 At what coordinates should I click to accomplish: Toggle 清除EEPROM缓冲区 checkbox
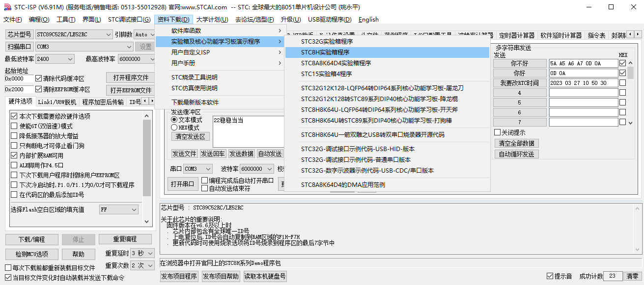coord(39,89)
